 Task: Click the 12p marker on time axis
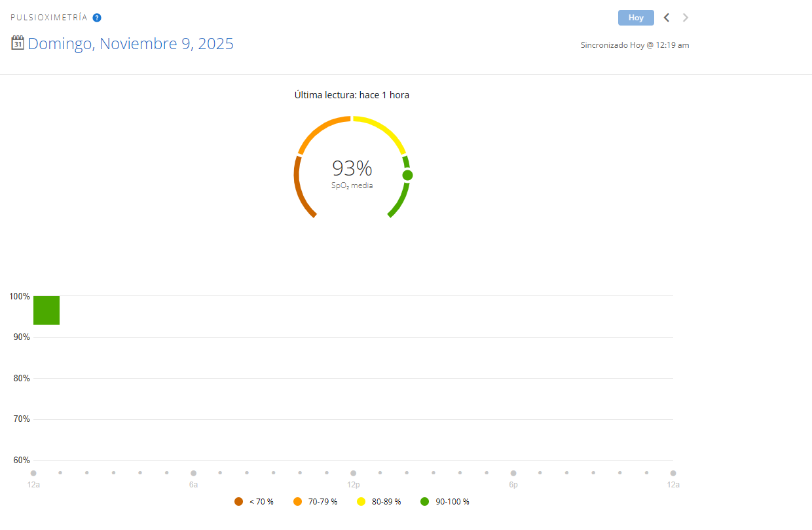(353, 473)
